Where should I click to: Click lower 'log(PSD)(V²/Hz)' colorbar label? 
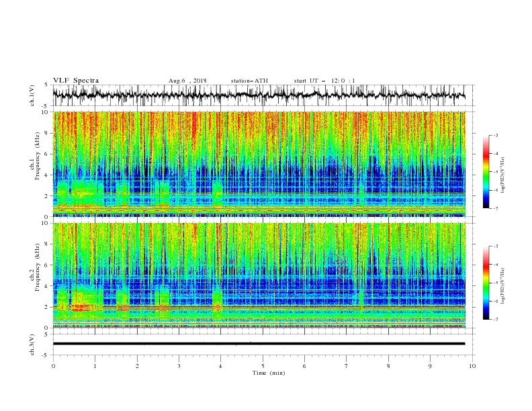pos(502,285)
